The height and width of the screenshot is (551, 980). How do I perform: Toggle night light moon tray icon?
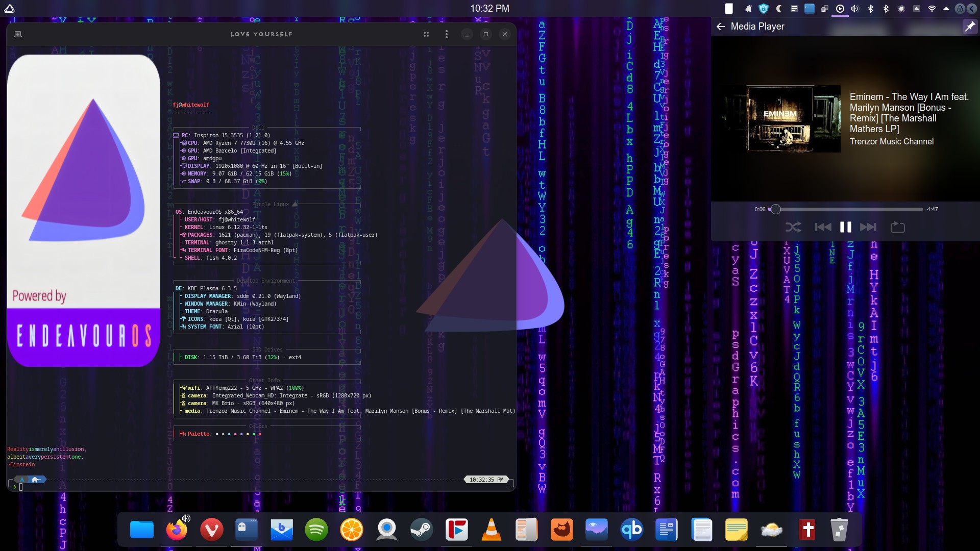[779, 9]
